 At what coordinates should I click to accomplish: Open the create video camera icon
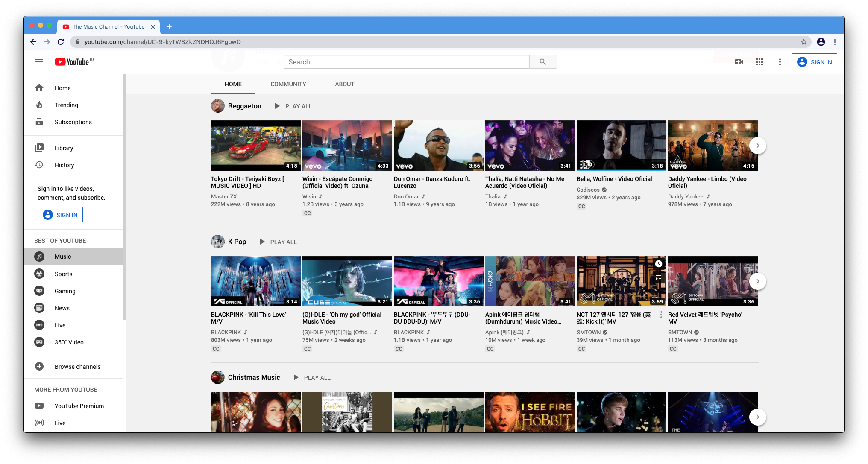tap(739, 62)
